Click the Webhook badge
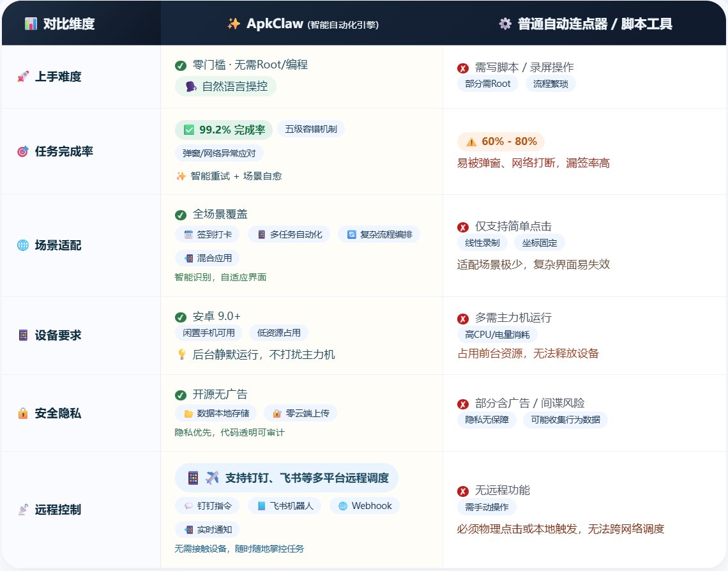728x571 pixels. click(x=364, y=505)
